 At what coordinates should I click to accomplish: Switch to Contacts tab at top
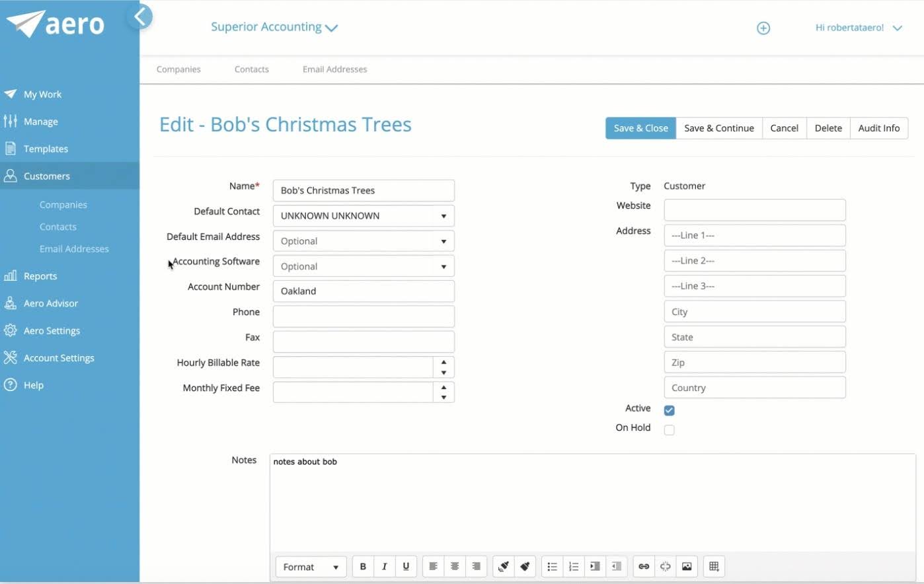[252, 69]
